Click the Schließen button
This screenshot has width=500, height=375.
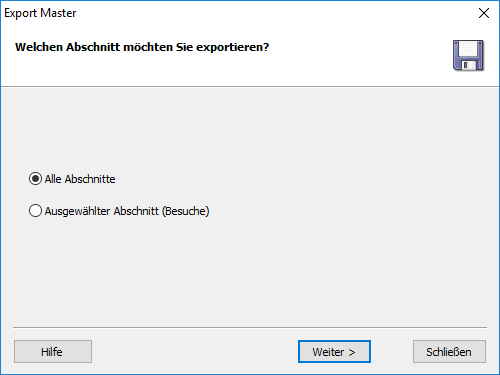[x=449, y=352]
